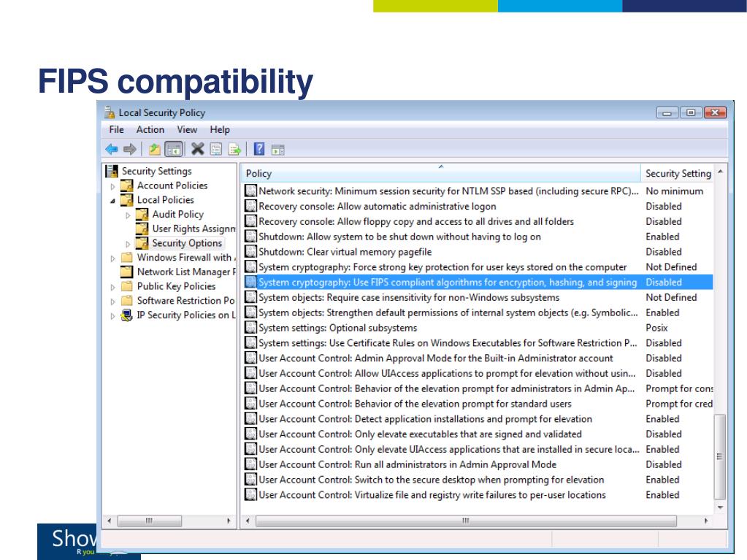The height and width of the screenshot is (560, 747).
Task: Click the Network List Manager folder icon
Action: click(127, 272)
